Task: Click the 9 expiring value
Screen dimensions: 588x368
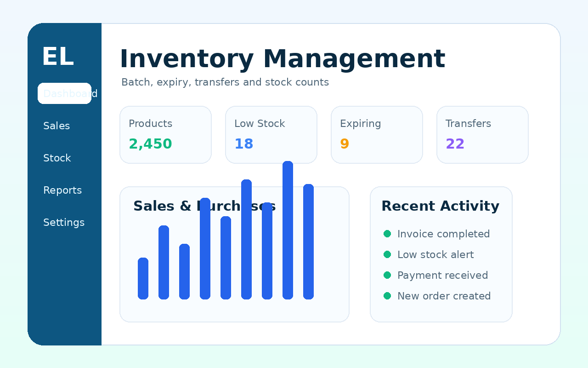Action: [x=345, y=144]
